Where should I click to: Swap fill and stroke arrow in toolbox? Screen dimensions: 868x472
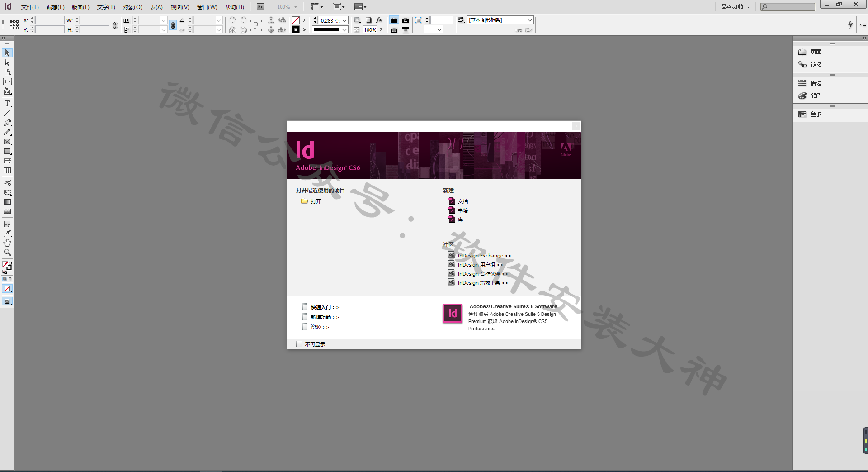coord(10,262)
